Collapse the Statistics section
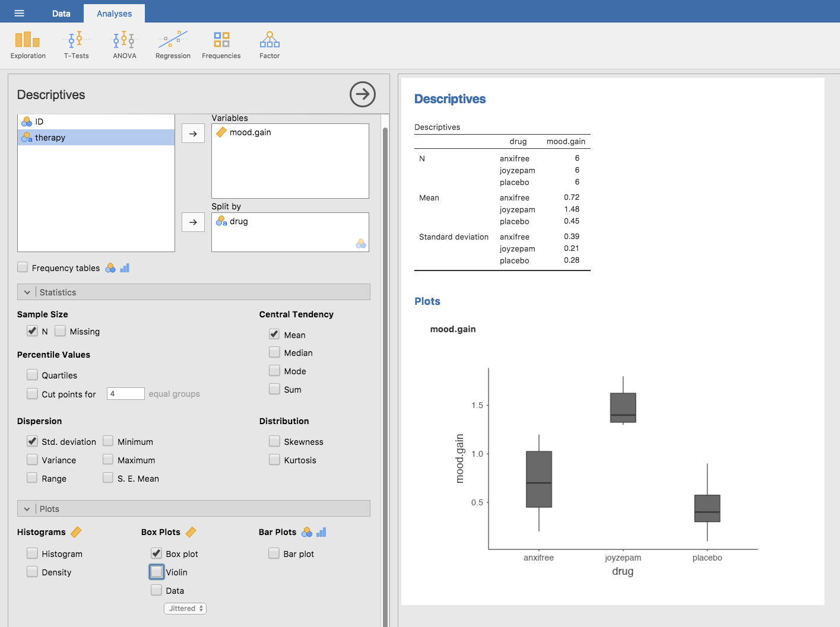The image size is (840, 627). [x=194, y=292]
